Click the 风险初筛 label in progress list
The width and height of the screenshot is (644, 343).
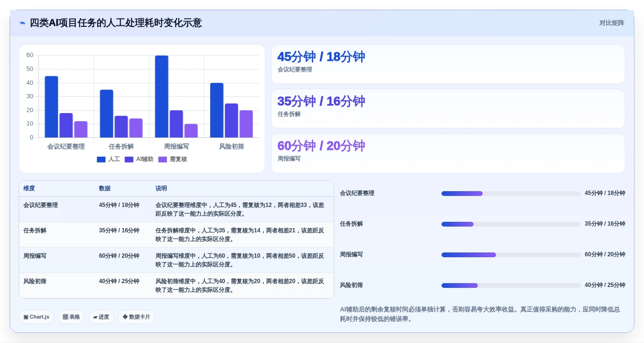click(x=351, y=285)
